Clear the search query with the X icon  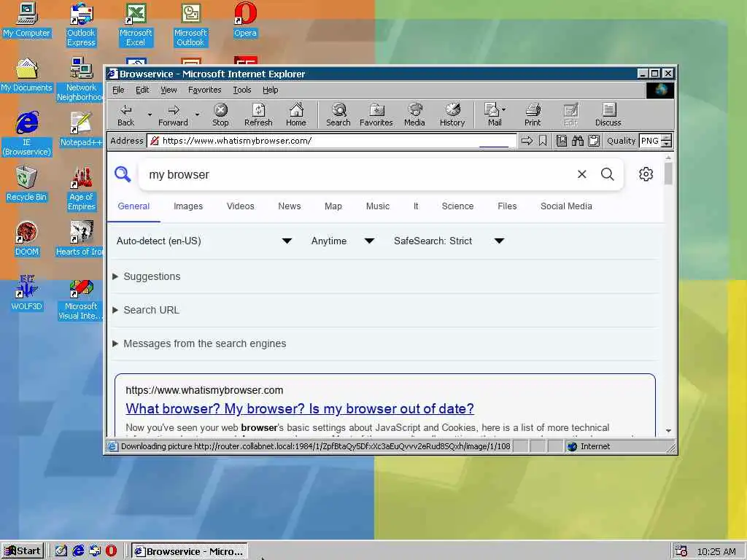click(x=581, y=174)
